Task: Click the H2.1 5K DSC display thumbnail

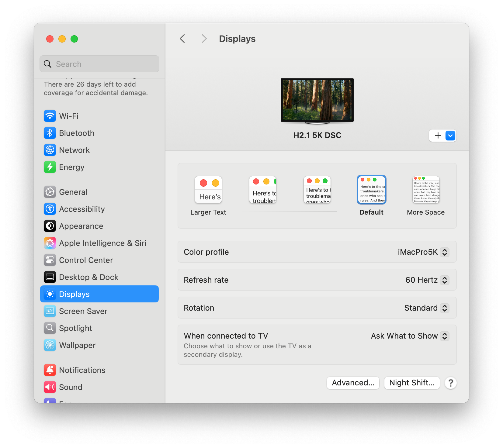Action: (317, 101)
